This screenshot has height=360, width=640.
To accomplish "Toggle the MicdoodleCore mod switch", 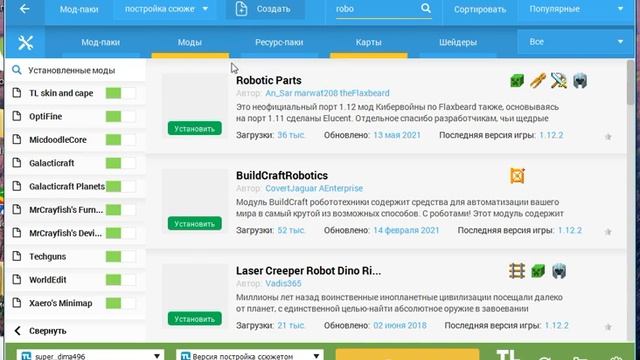I will [120, 140].
